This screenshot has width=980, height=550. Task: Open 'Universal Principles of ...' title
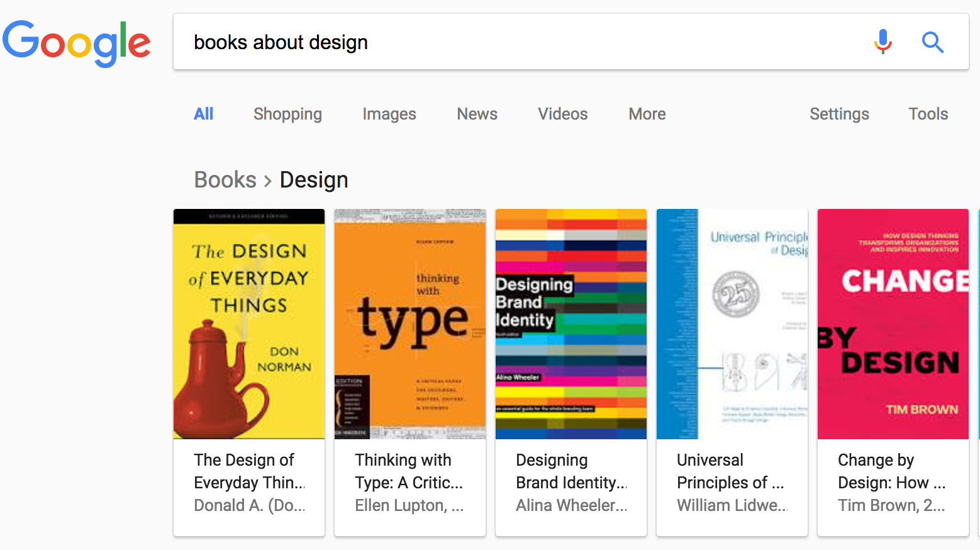[x=730, y=471]
